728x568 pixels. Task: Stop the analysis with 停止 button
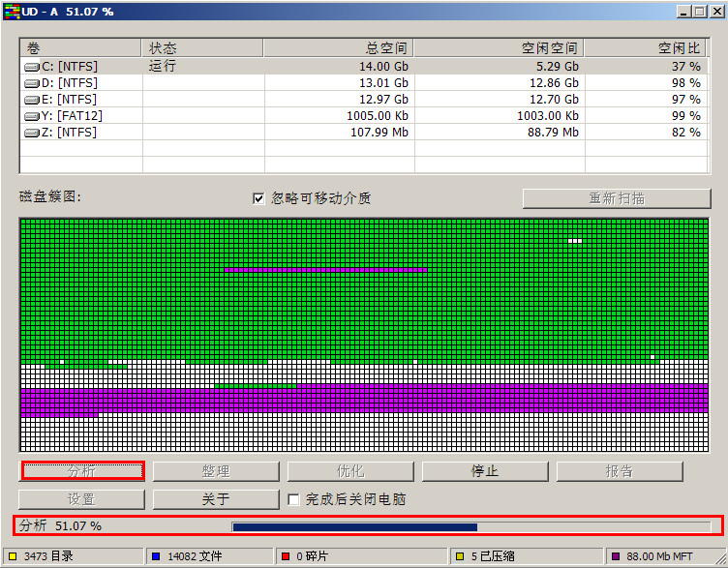tap(485, 471)
